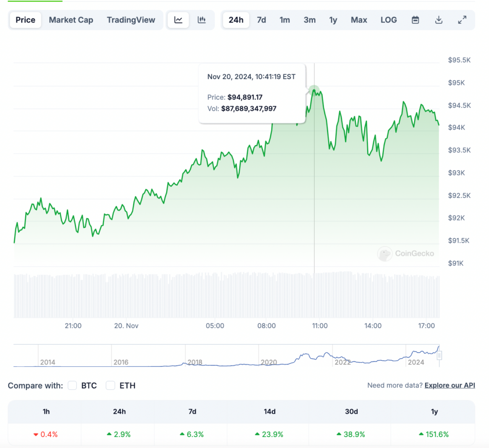This screenshot has height=448, width=489.
Task: Toggle LOG scale on chart
Action: (389, 20)
